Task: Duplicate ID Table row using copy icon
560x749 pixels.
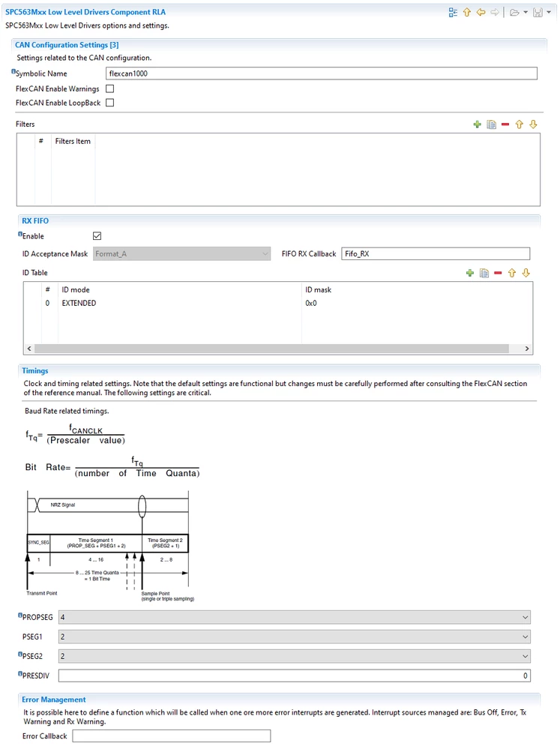Action: [x=484, y=273]
